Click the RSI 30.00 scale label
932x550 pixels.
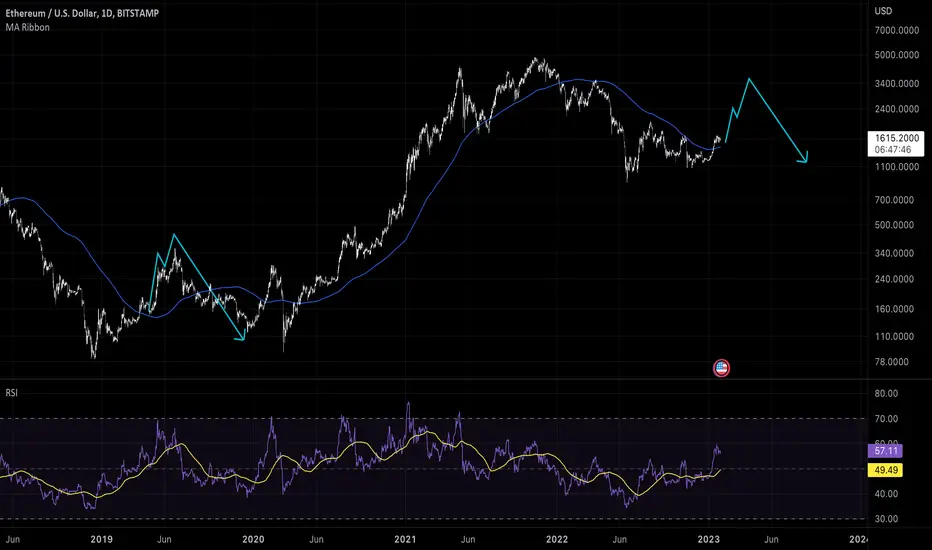[x=886, y=519]
